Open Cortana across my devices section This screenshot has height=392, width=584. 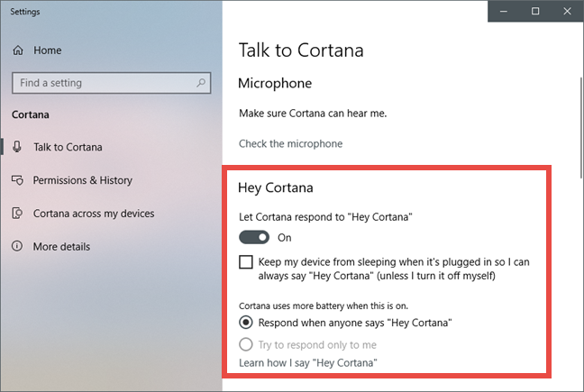tap(94, 214)
